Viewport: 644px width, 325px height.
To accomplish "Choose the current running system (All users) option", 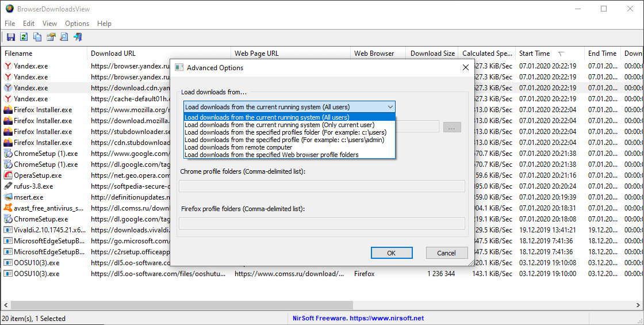I will click(289, 117).
